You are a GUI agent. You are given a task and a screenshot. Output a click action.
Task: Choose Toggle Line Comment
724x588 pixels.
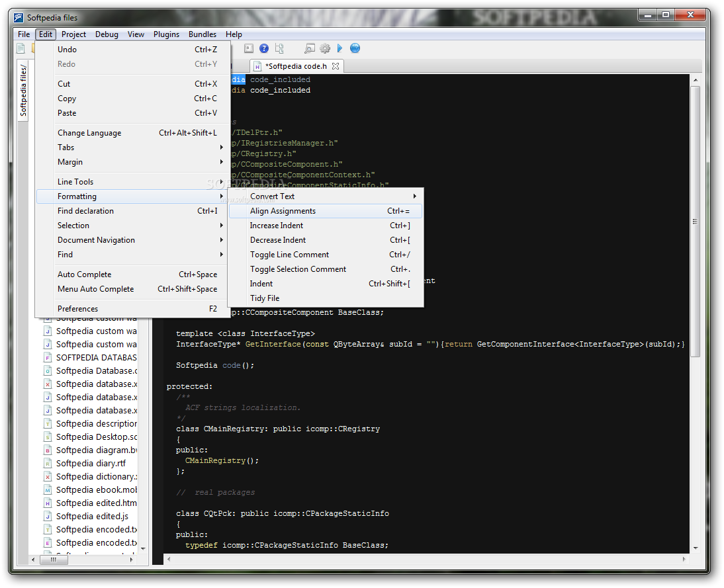tap(326, 255)
